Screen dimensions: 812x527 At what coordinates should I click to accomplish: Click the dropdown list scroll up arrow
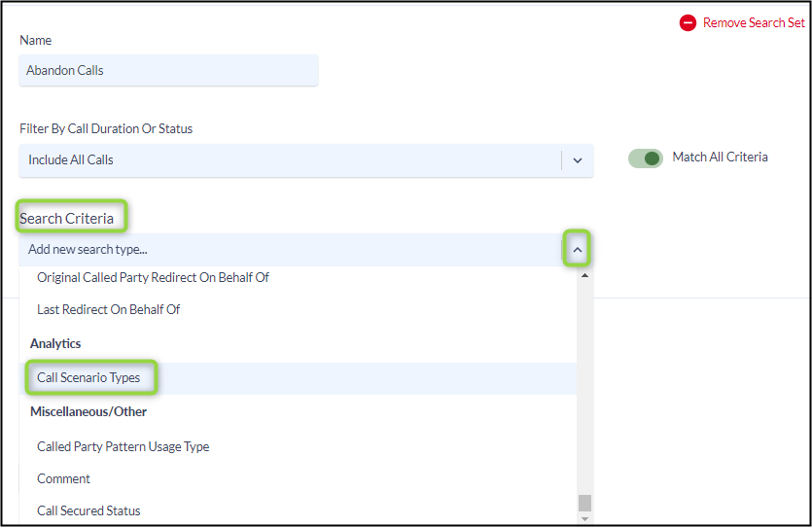[x=584, y=275]
